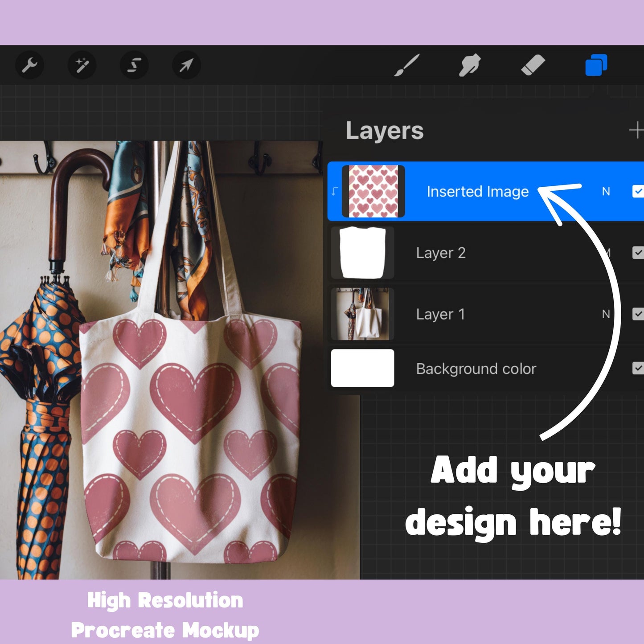Hide the Layer 2 layer
Image resolution: width=644 pixels, height=644 pixels.
pos(638,253)
